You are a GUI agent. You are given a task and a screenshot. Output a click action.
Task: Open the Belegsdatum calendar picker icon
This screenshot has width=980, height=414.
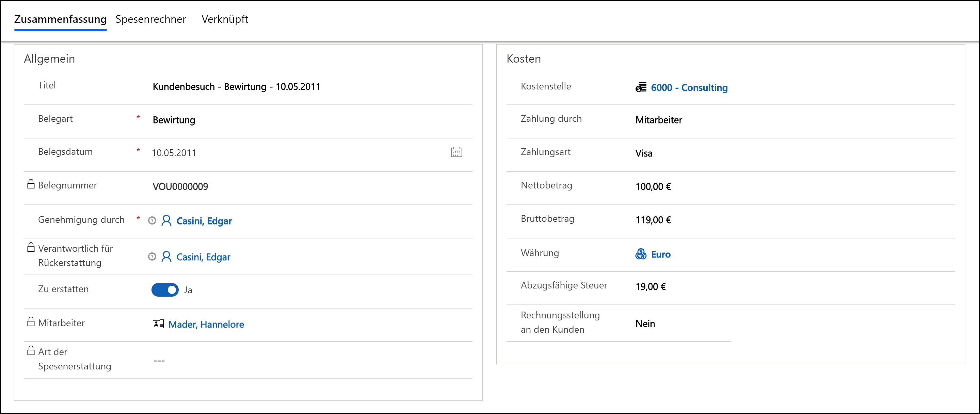pyautogui.click(x=456, y=152)
